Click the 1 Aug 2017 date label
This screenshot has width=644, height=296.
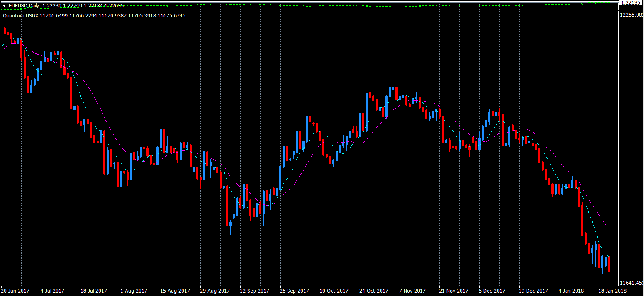pyautogui.click(x=134, y=291)
